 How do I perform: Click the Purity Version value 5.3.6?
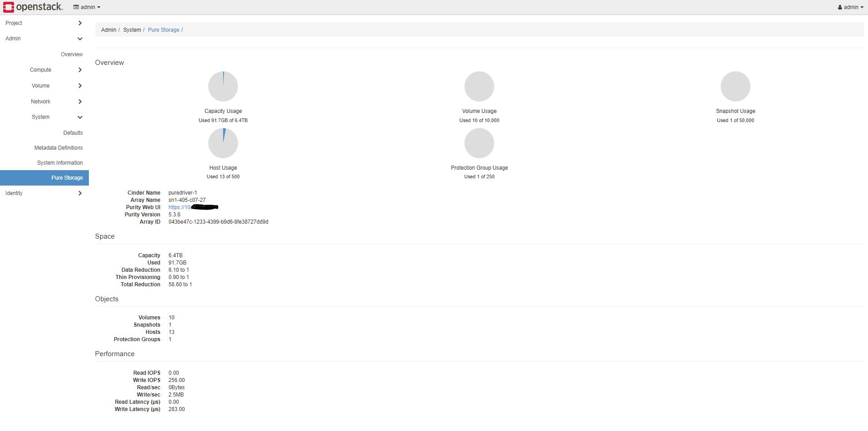(174, 215)
